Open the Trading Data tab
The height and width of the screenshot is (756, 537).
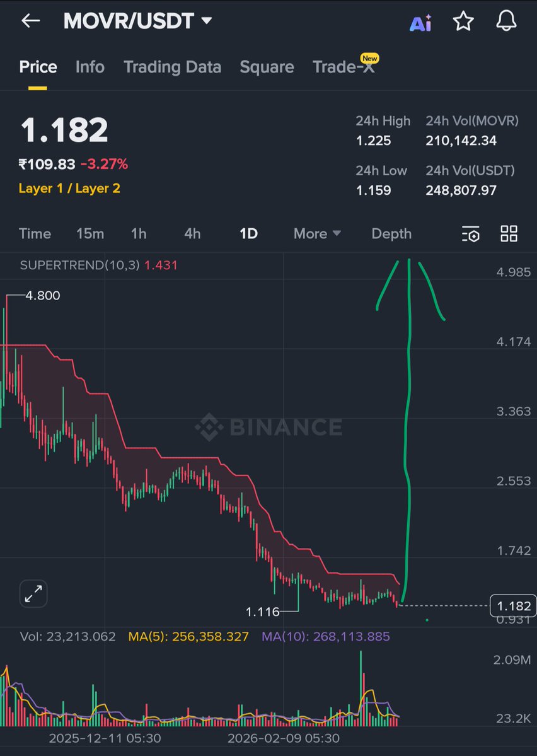tap(172, 67)
